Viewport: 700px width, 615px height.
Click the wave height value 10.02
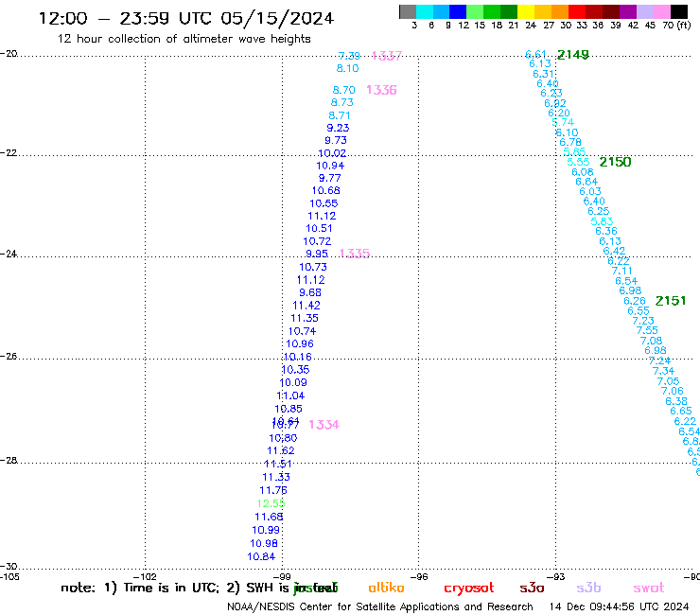pos(332,153)
